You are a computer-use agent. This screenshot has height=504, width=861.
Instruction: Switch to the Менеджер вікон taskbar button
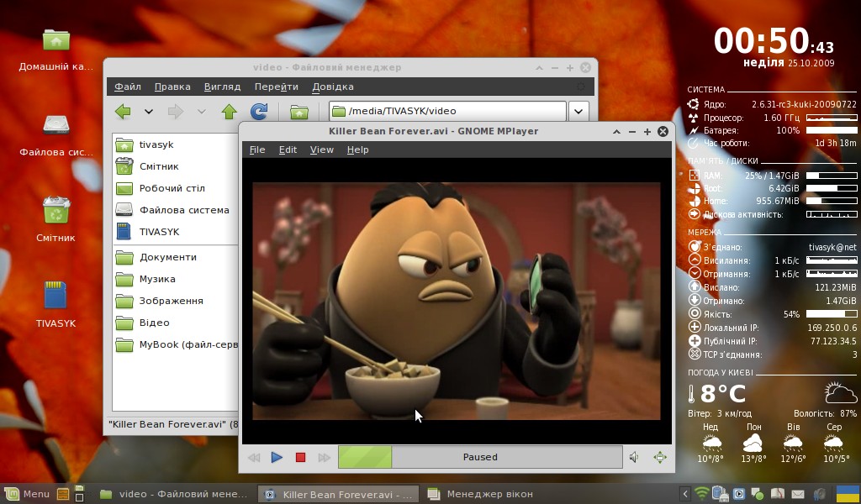481,494
